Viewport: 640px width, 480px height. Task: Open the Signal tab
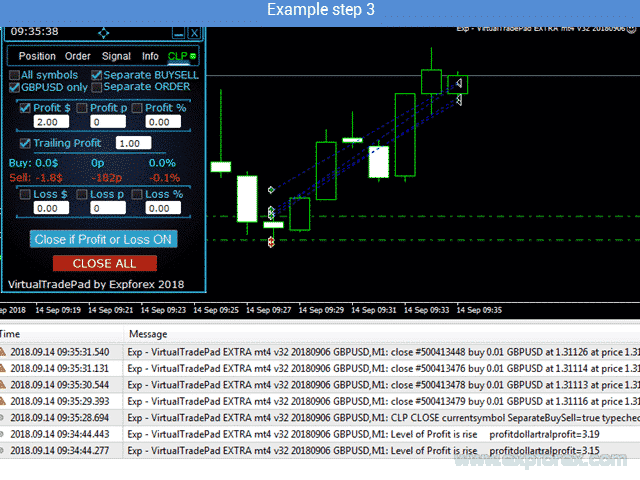pyautogui.click(x=116, y=56)
